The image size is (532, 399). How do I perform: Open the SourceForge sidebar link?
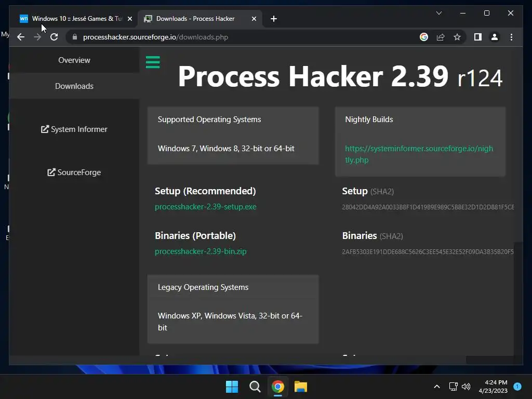point(74,172)
